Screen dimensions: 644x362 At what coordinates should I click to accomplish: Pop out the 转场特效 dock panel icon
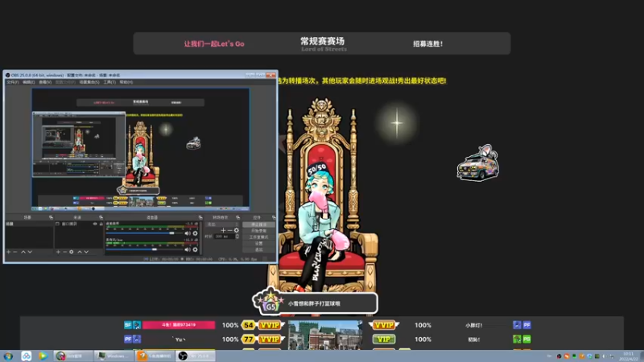click(237, 217)
